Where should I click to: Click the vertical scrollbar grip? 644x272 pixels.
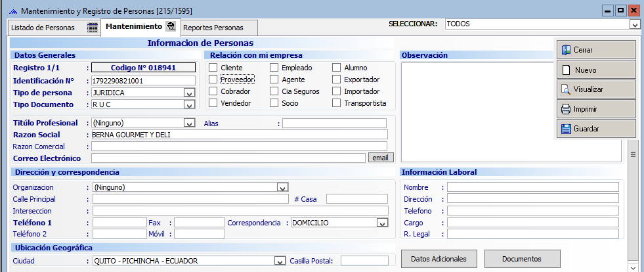[633, 154]
